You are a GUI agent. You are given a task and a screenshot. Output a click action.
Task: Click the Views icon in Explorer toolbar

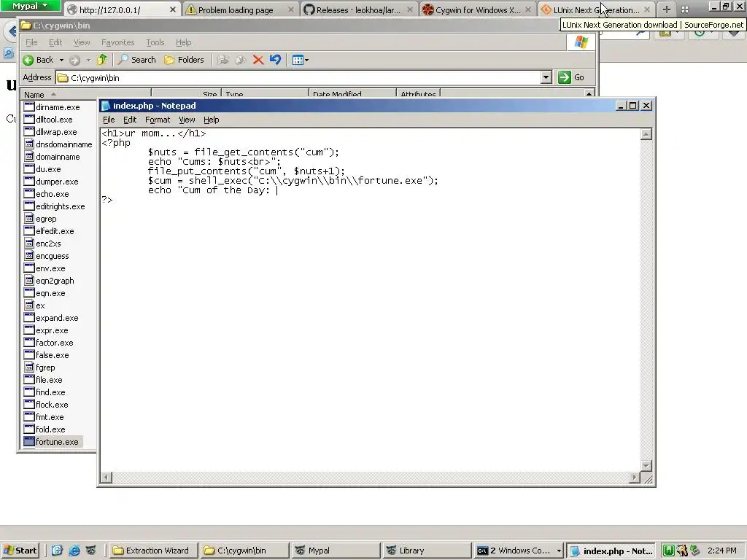pyautogui.click(x=298, y=60)
